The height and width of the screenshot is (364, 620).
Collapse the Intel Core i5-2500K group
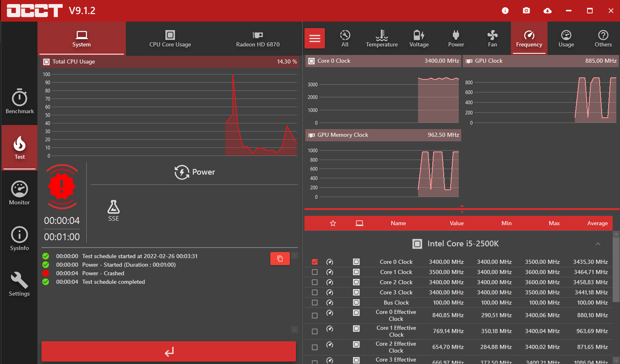[x=598, y=244]
